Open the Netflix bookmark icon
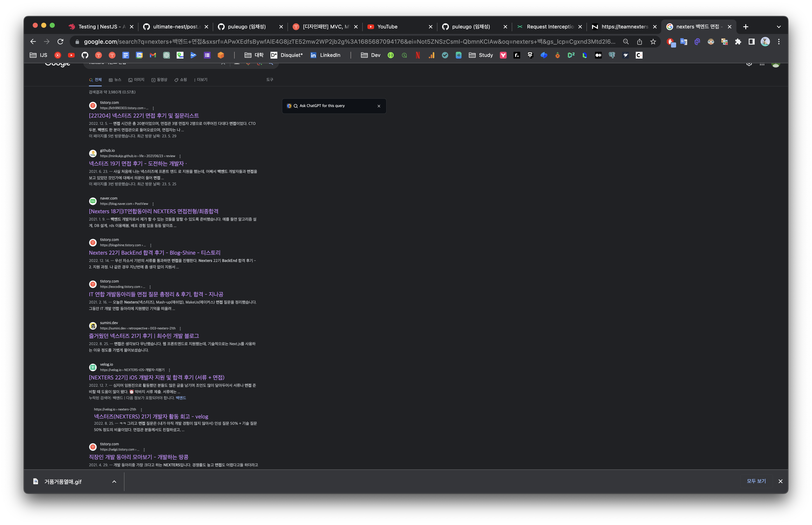 click(418, 55)
